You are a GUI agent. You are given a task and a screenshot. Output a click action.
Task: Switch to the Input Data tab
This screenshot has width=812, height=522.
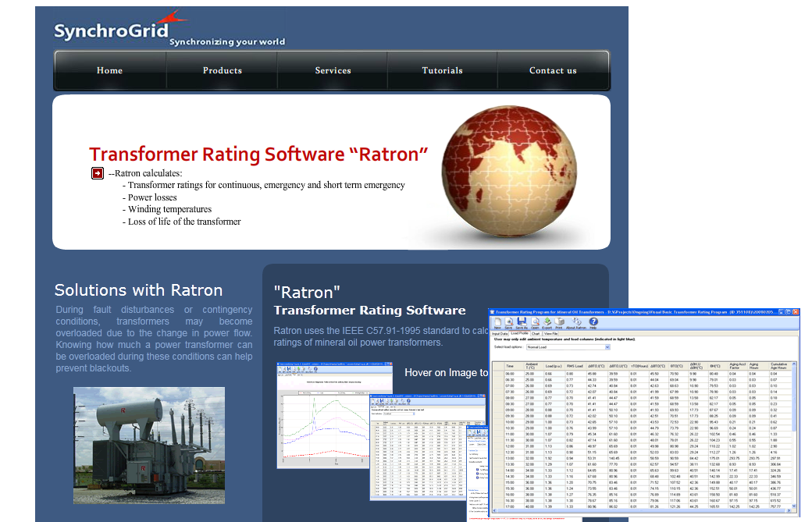500,334
